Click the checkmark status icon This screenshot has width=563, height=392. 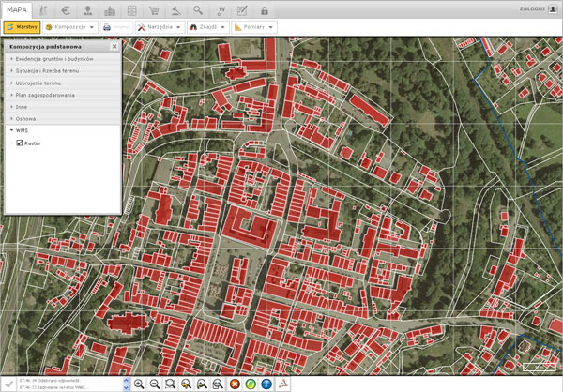pyautogui.click(x=9, y=384)
